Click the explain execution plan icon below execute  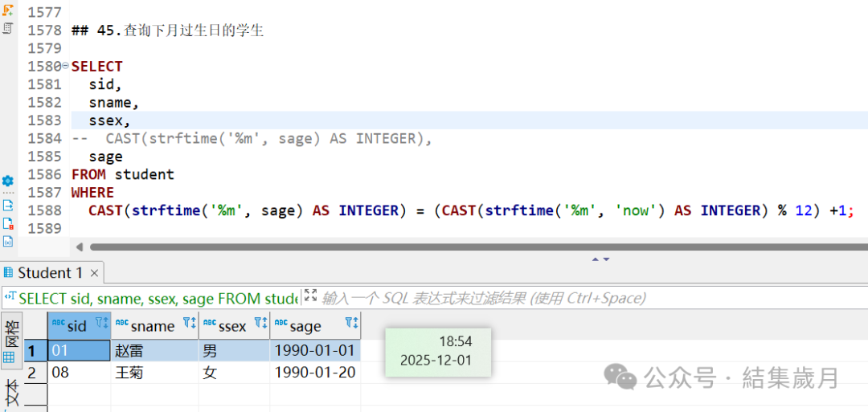(x=8, y=27)
